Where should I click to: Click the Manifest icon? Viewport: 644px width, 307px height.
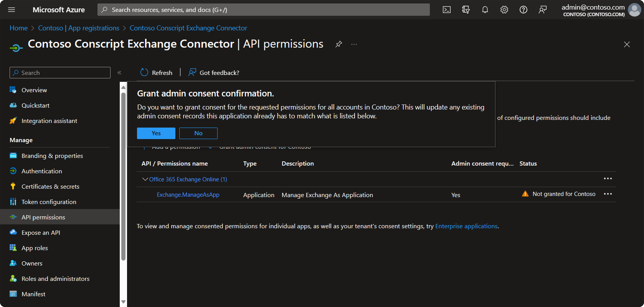tap(13, 294)
